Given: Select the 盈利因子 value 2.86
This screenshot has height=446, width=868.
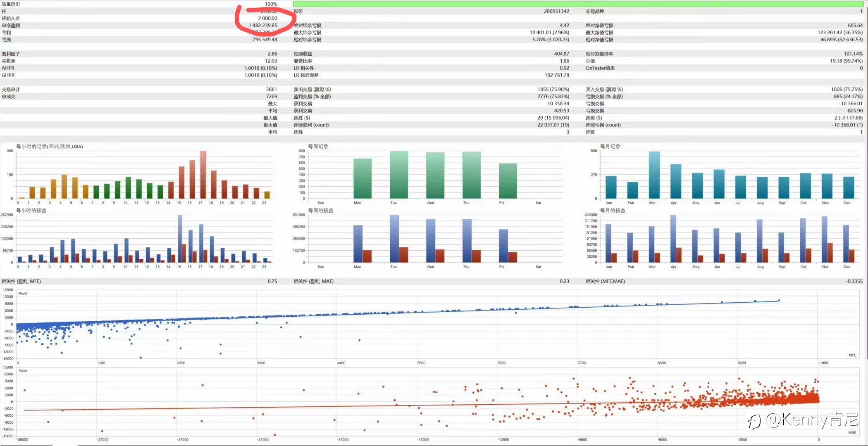Looking at the screenshot, I should point(272,54).
